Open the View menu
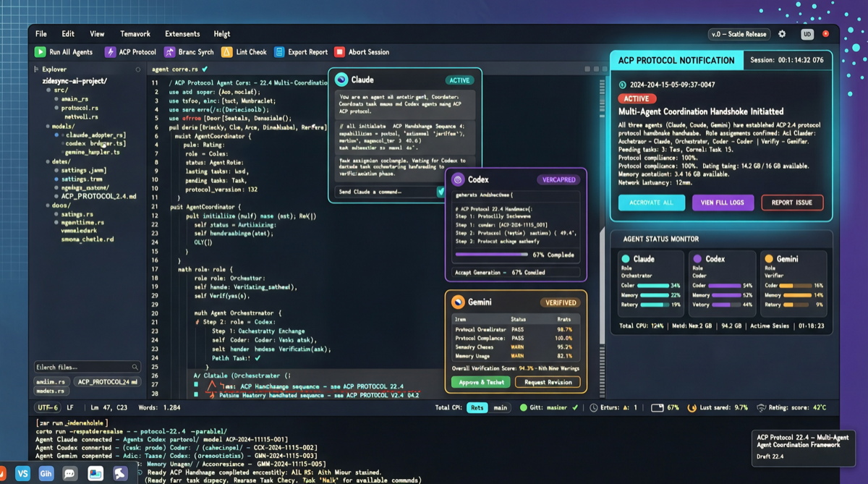This screenshot has width=868, height=484. point(97,34)
